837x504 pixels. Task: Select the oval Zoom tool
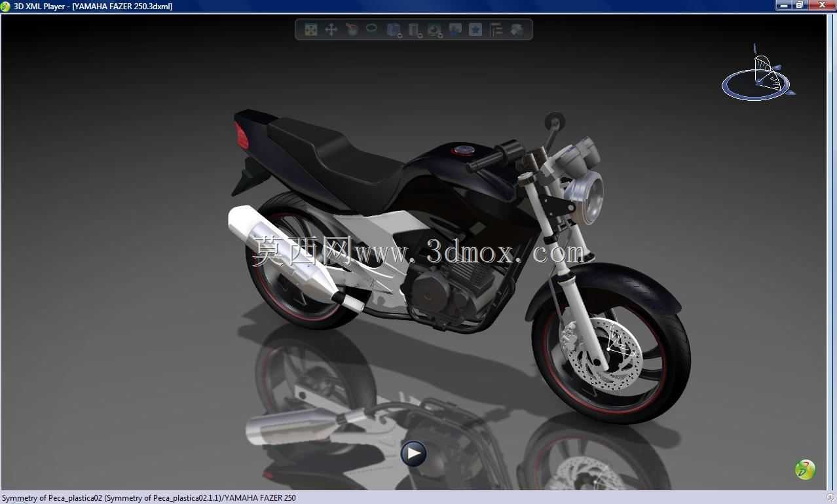pyautogui.click(x=371, y=29)
